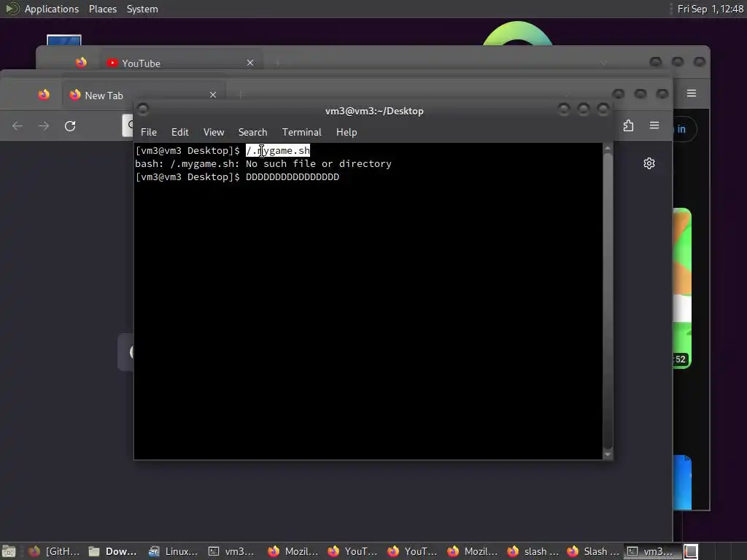
Task: Open the terminal Search menu
Action: coord(252,133)
